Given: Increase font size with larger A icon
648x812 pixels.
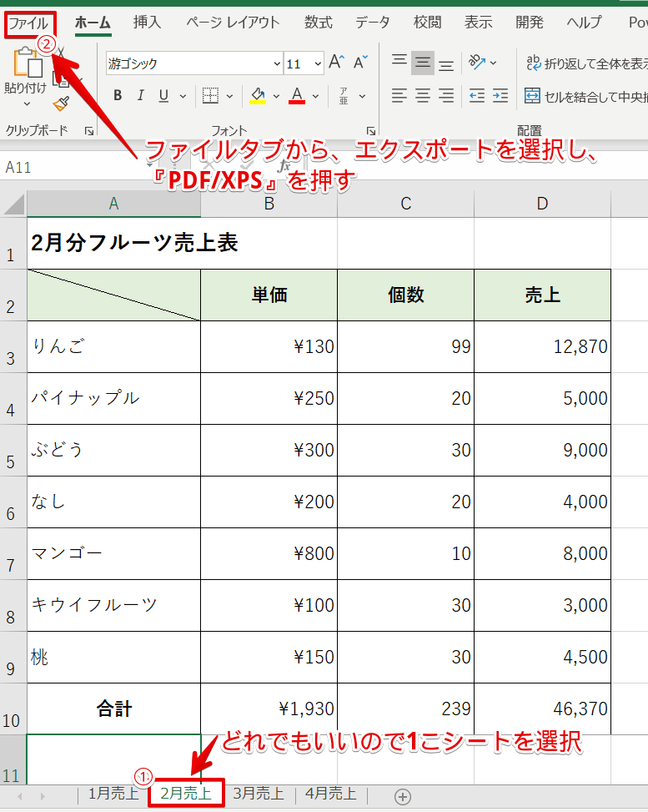Looking at the screenshot, I should tap(336, 63).
